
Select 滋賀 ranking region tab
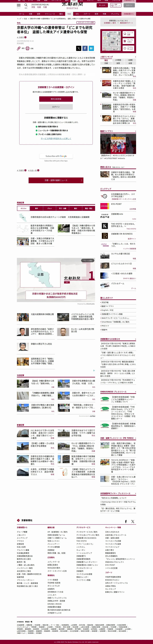point(118,63)
